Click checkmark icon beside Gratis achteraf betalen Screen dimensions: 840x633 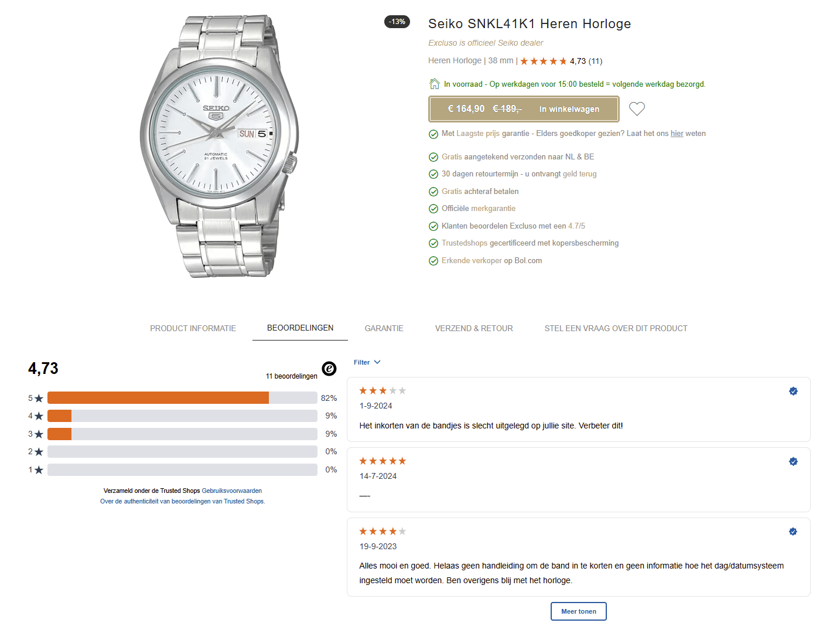[x=433, y=192]
